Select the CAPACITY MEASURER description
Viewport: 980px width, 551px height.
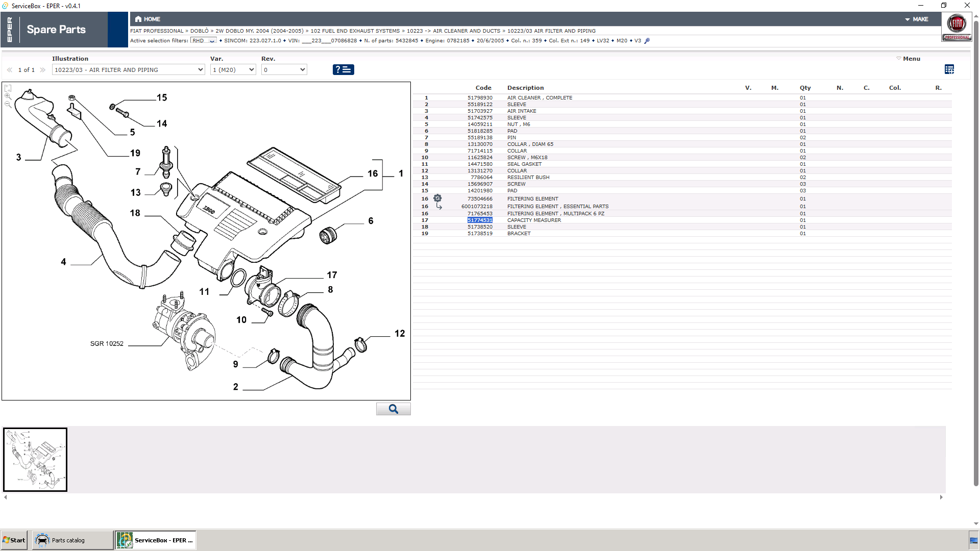click(534, 220)
